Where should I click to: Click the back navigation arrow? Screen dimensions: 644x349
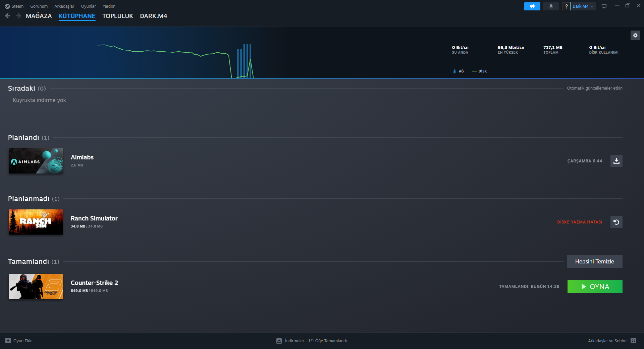(8, 16)
